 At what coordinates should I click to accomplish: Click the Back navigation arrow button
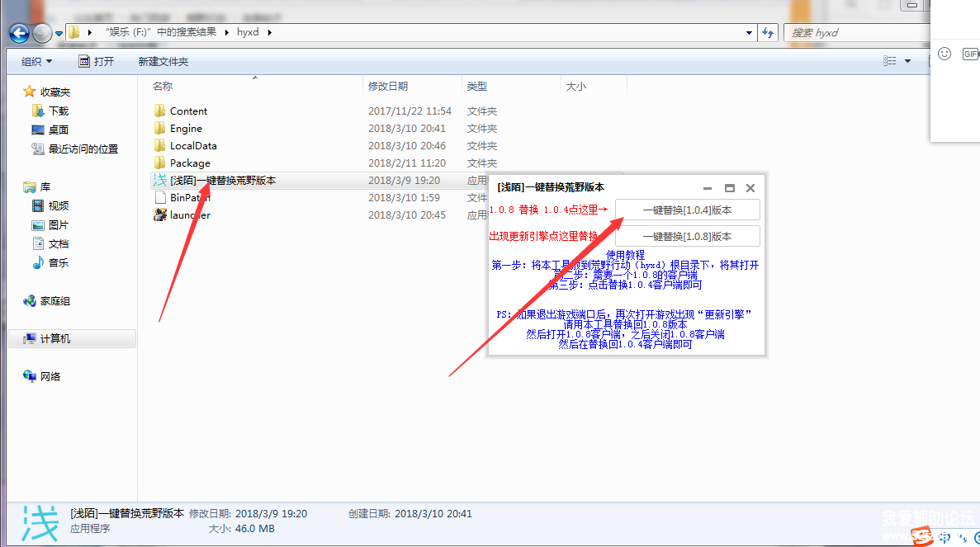click(19, 33)
